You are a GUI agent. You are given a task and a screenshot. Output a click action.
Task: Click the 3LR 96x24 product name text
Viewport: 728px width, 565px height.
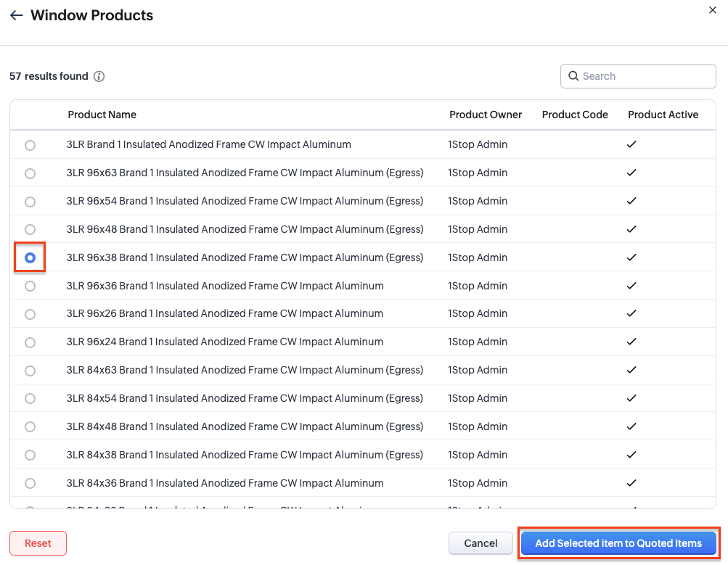point(224,342)
